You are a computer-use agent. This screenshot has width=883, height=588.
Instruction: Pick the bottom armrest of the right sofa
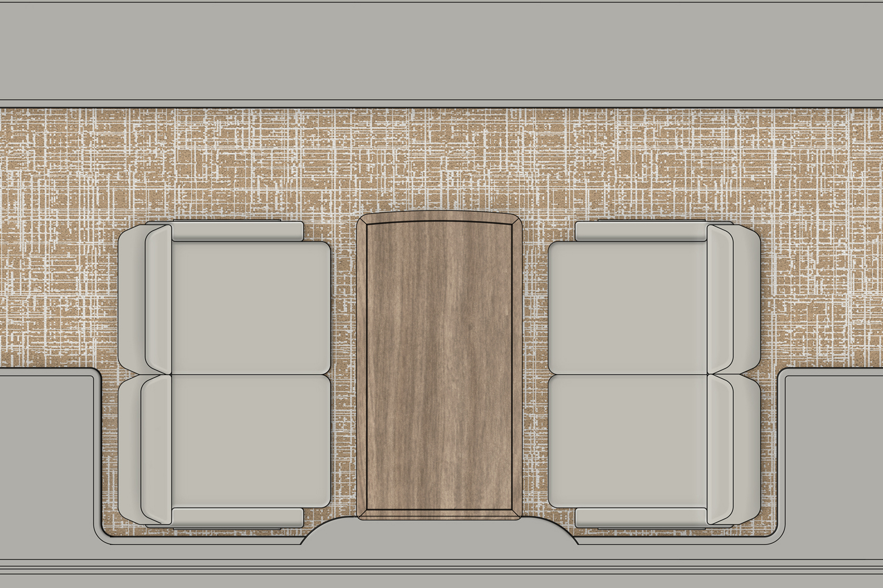pyautogui.click(x=642, y=517)
